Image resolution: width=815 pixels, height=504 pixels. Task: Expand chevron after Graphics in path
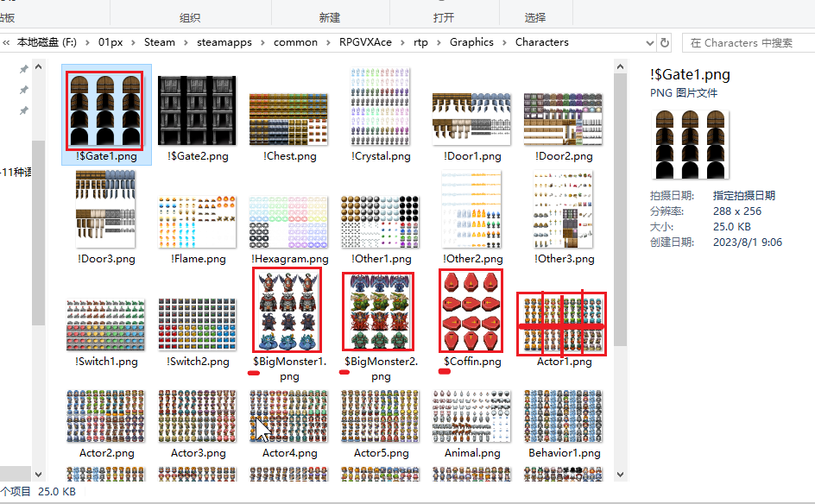pyautogui.click(x=504, y=42)
